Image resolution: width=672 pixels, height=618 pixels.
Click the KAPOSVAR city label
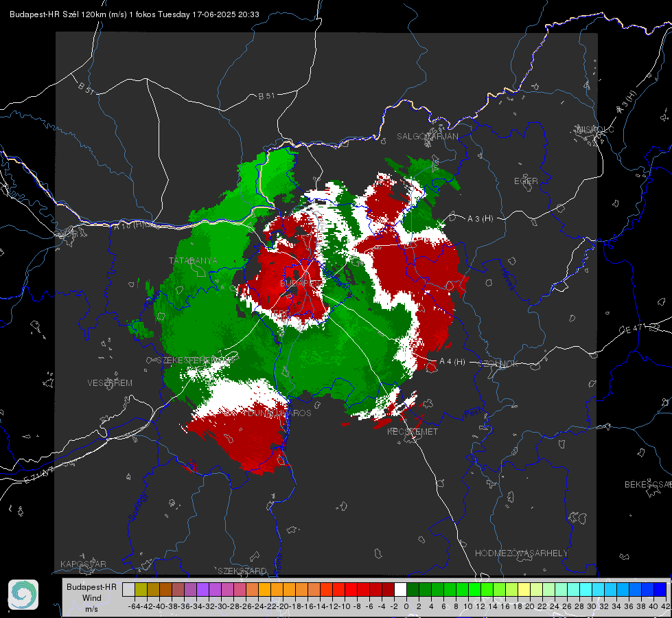[x=83, y=564]
